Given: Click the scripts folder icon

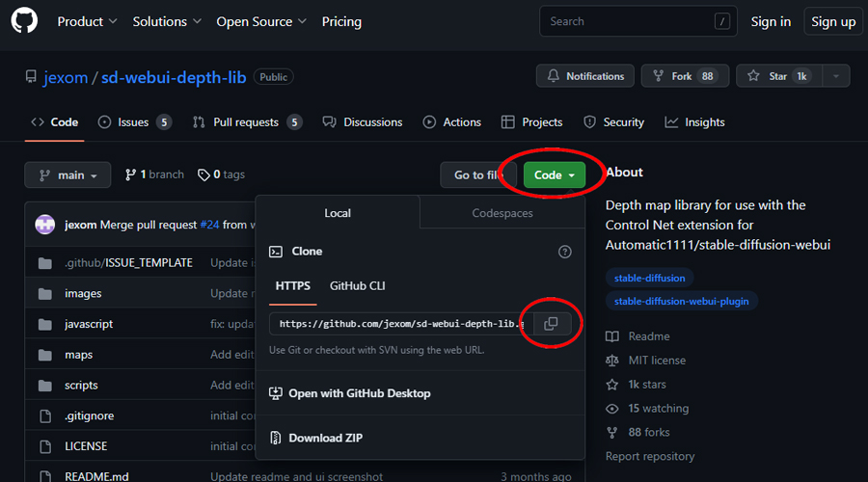Looking at the screenshot, I should [44, 386].
